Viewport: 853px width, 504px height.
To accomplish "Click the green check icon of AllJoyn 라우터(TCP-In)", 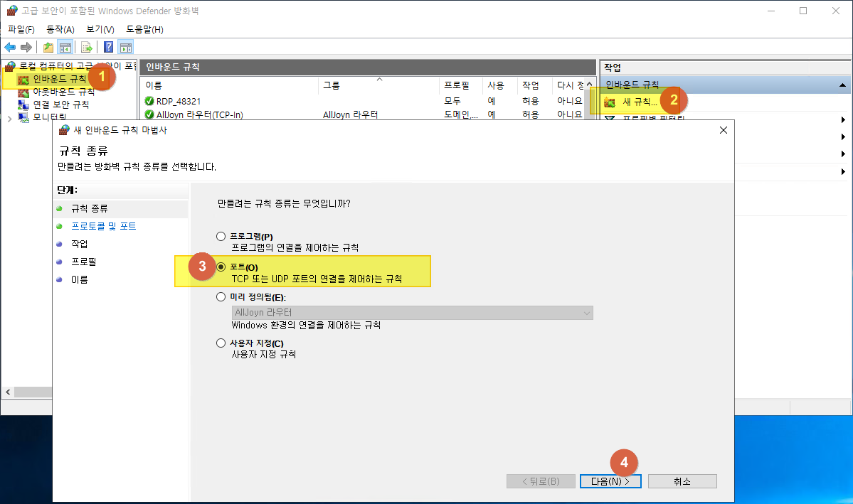I will (x=149, y=114).
